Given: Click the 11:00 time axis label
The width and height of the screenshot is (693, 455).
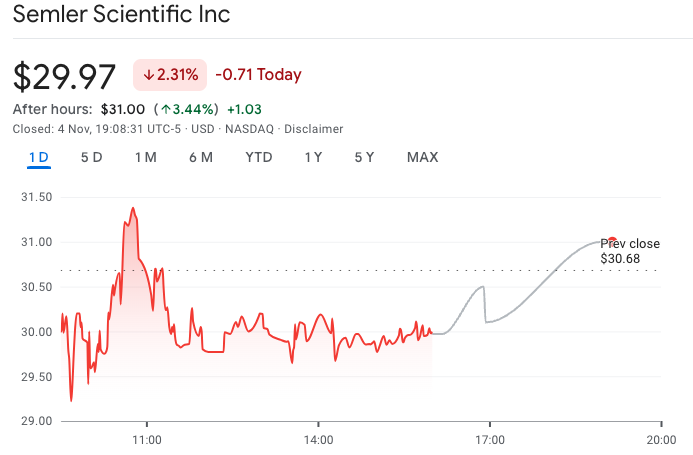Looking at the screenshot, I should 147,439.
